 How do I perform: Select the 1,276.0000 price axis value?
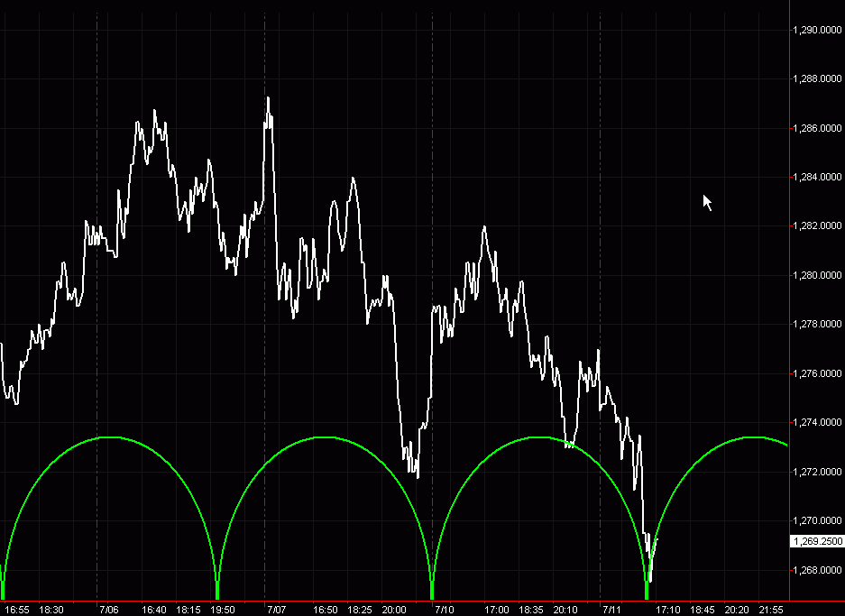click(x=817, y=373)
